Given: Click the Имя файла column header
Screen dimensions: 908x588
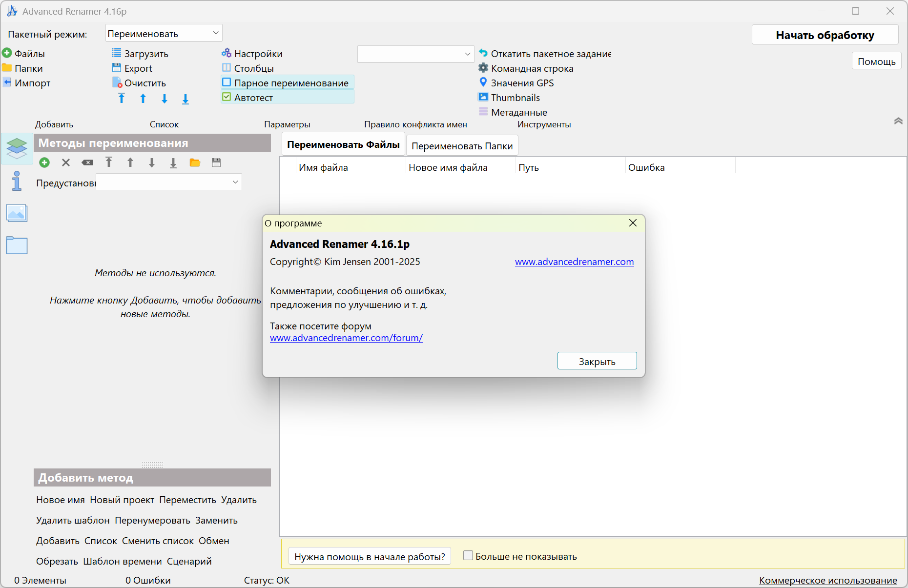Looking at the screenshot, I should 323,167.
